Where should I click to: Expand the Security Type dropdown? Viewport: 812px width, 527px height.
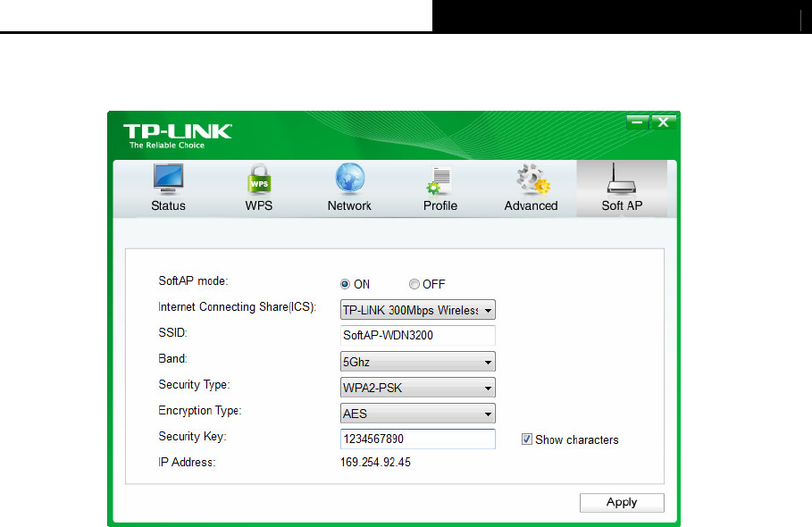click(x=418, y=388)
